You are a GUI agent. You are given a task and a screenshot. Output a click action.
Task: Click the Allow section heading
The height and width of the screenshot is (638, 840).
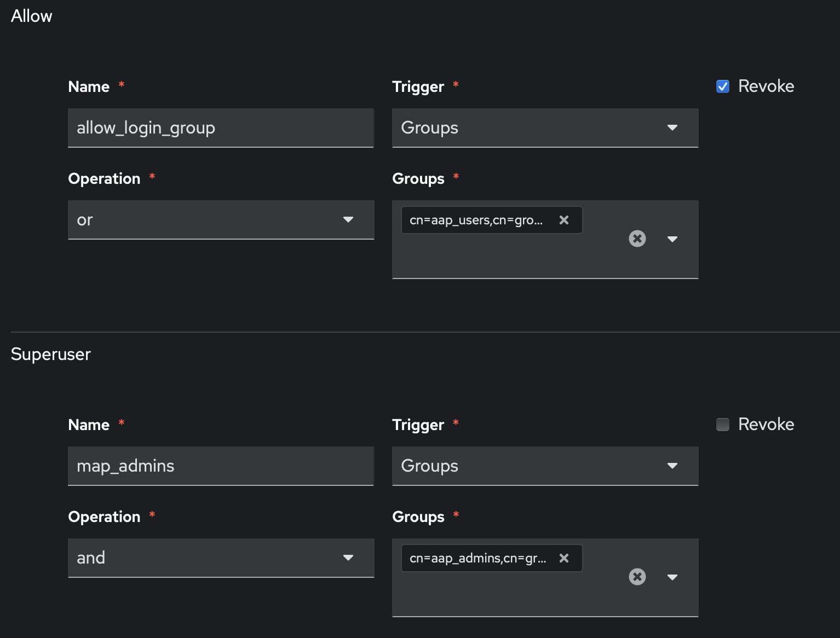[x=31, y=16]
